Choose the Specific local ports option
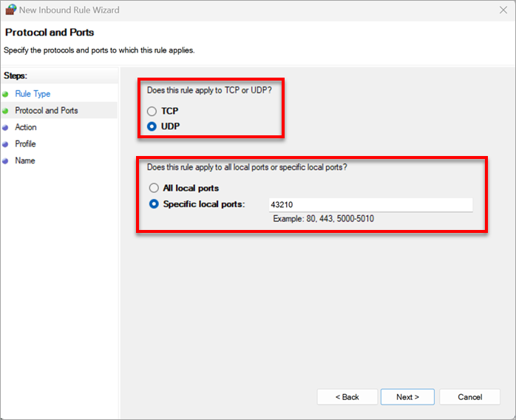The image size is (516, 420). point(154,204)
